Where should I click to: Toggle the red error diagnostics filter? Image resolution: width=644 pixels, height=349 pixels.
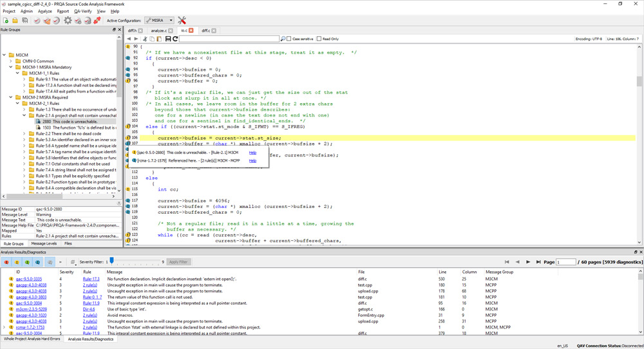coord(6,262)
